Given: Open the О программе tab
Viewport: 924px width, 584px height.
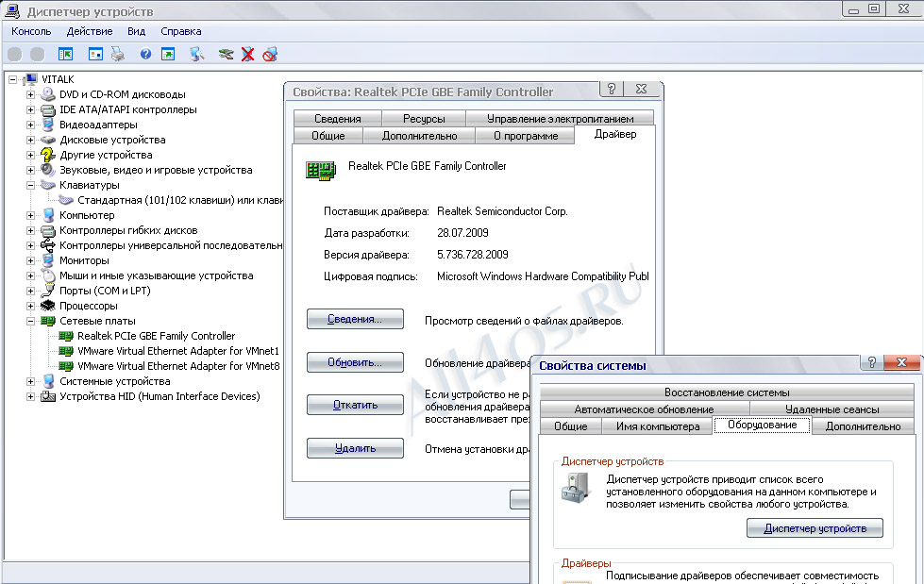Looking at the screenshot, I should pyautogui.click(x=526, y=136).
